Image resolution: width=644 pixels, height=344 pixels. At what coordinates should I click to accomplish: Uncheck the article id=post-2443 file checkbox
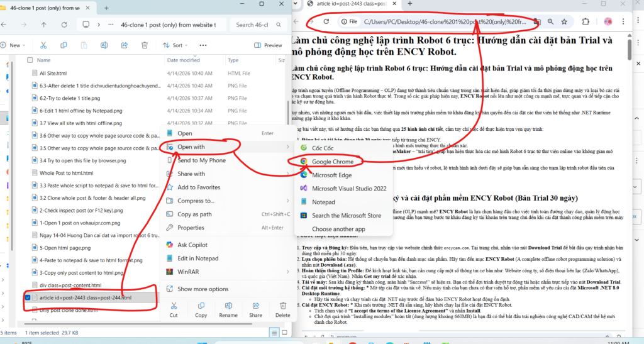(28, 297)
